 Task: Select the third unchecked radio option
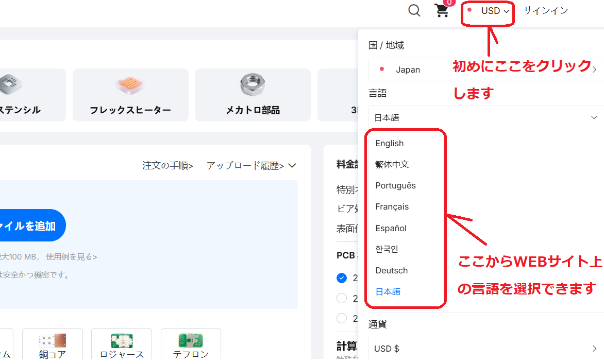[341, 318]
